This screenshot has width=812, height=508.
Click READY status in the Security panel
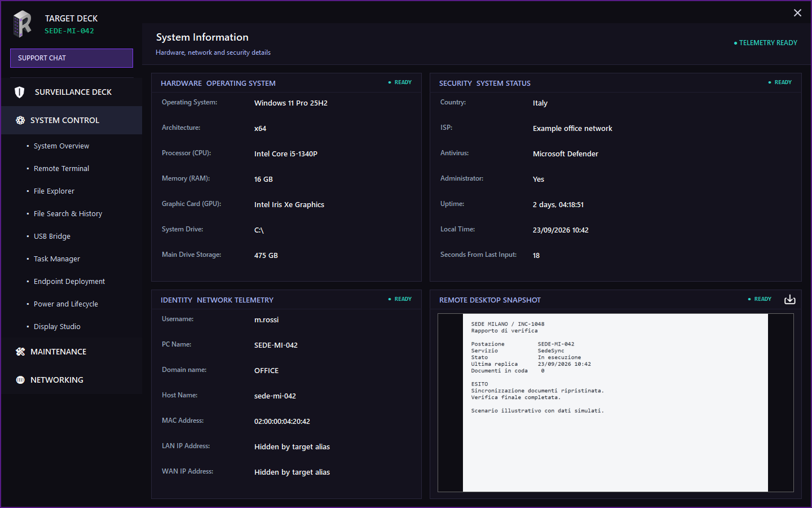click(x=780, y=82)
